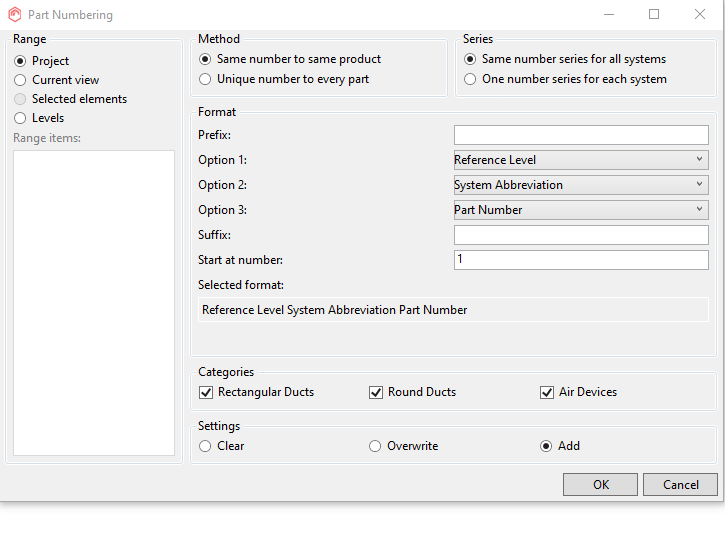Viewport: 725px width, 543px height.
Task: Open the Option 1 Reference Level dropdown
Action: click(x=580, y=160)
